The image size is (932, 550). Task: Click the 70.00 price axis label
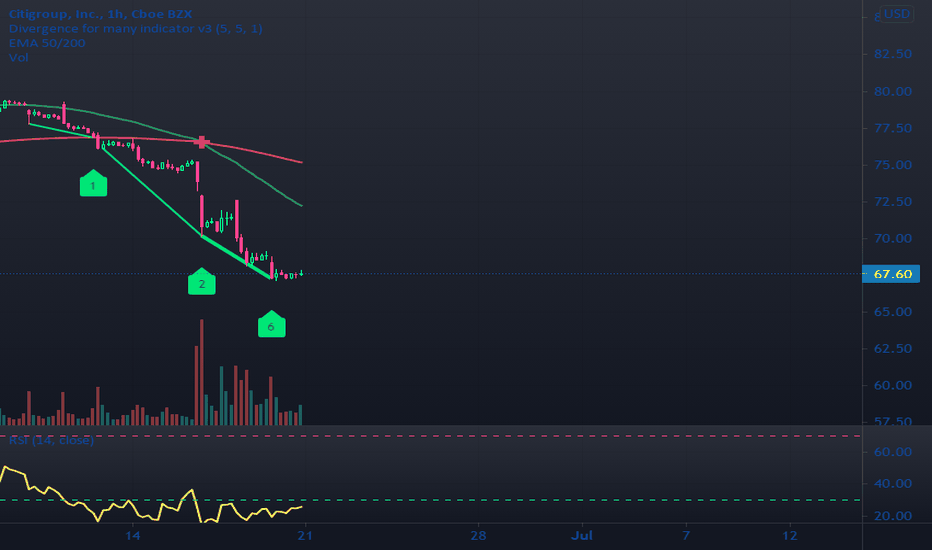[x=892, y=238]
